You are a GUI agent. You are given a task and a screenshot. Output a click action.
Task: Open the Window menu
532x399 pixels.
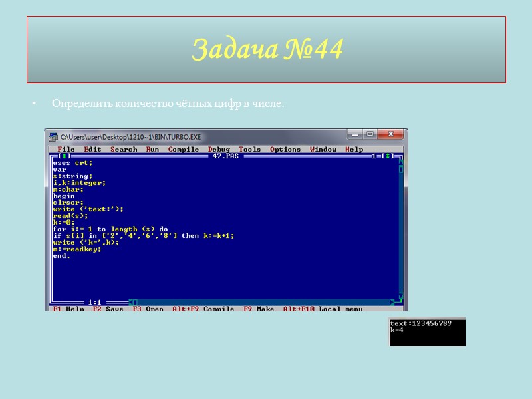click(x=323, y=149)
